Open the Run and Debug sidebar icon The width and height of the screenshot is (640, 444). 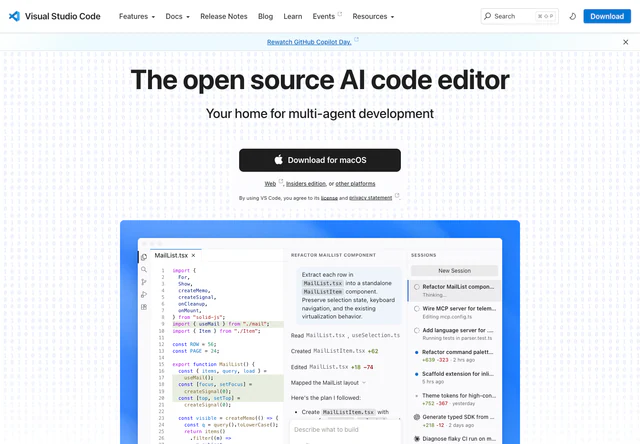(144, 294)
